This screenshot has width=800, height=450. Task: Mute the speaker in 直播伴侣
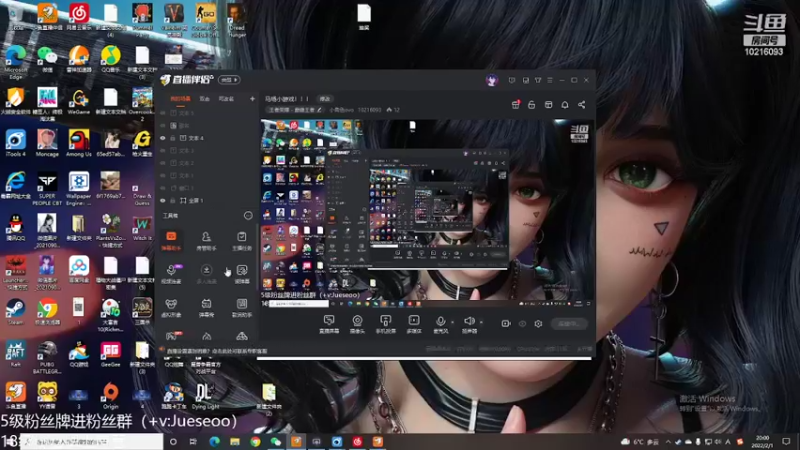pos(469,323)
